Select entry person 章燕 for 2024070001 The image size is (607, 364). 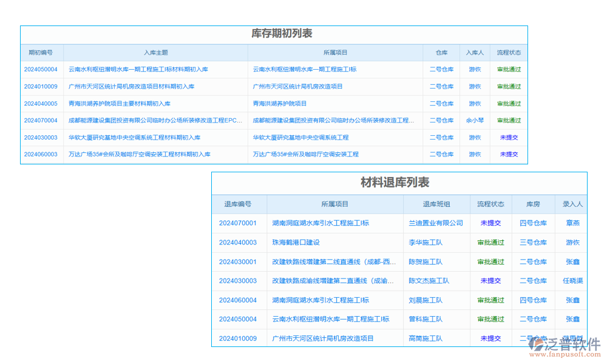pos(572,223)
